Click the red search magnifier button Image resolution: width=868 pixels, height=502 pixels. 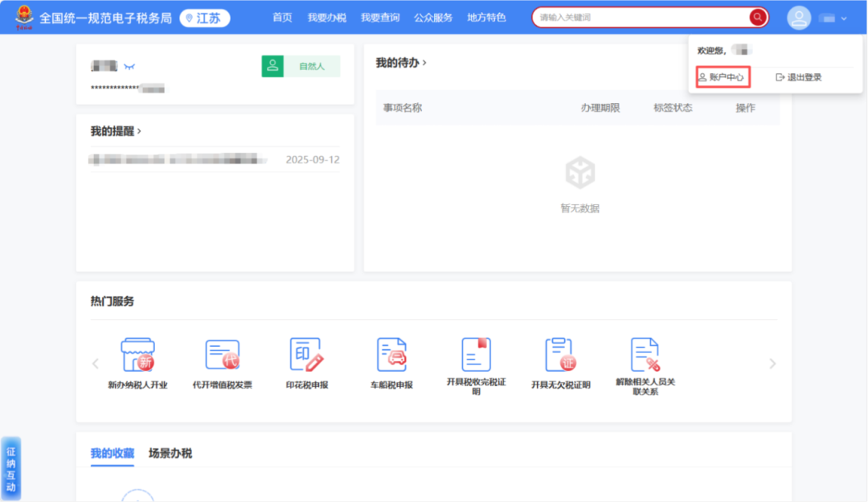tap(757, 17)
